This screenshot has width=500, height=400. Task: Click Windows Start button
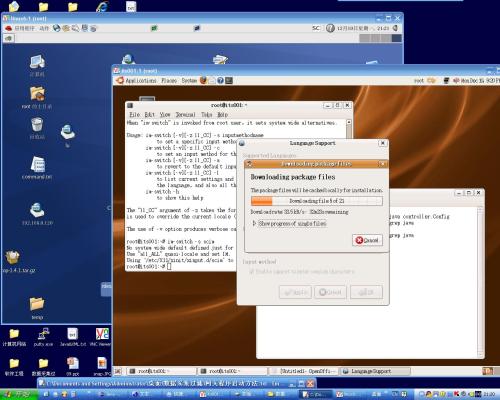tap(20, 395)
